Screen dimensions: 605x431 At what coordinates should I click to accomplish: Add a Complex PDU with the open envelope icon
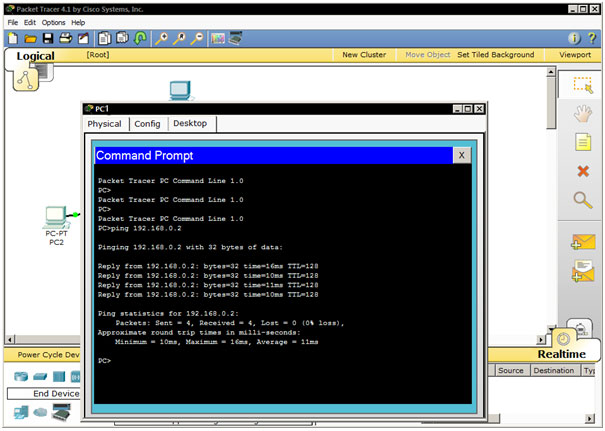[583, 271]
